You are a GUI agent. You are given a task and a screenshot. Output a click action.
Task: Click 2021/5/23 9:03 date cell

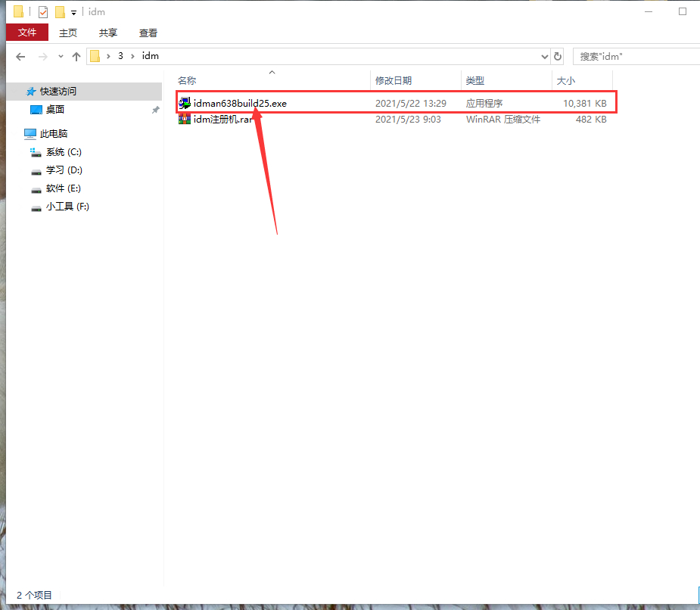click(408, 120)
